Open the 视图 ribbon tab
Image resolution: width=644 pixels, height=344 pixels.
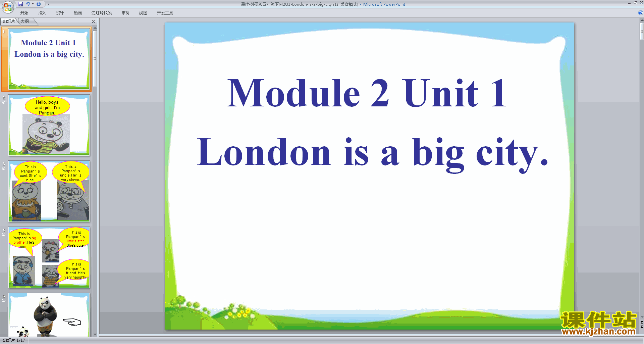pyautogui.click(x=143, y=13)
